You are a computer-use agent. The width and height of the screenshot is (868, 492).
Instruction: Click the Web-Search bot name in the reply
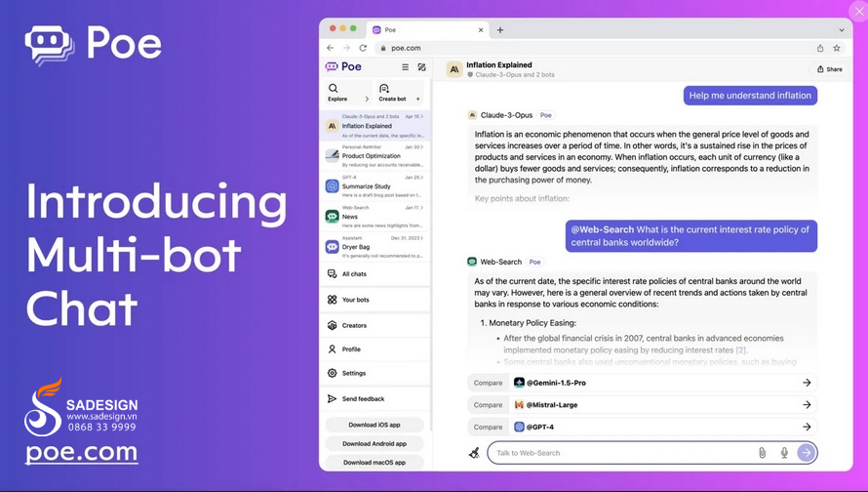[500, 262]
